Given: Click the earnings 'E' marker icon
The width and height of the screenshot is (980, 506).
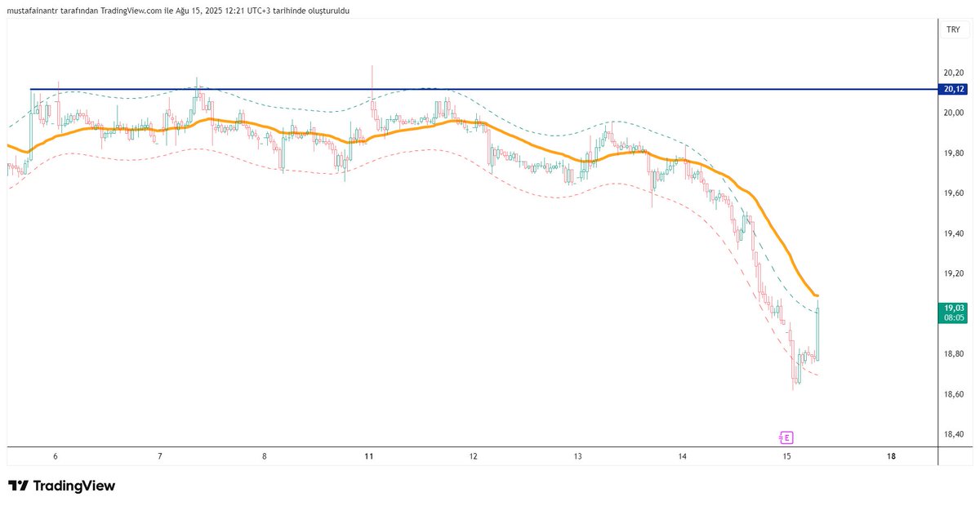Looking at the screenshot, I should pos(787,437).
